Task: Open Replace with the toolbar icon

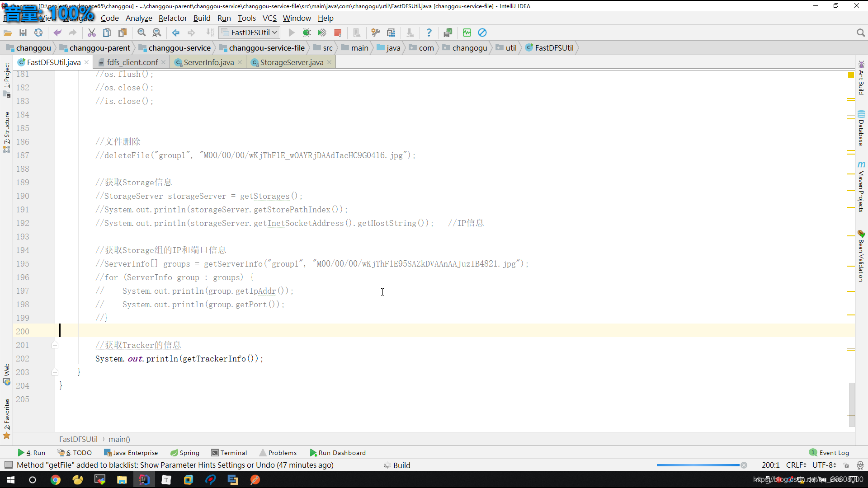Action: click(157, 33)
